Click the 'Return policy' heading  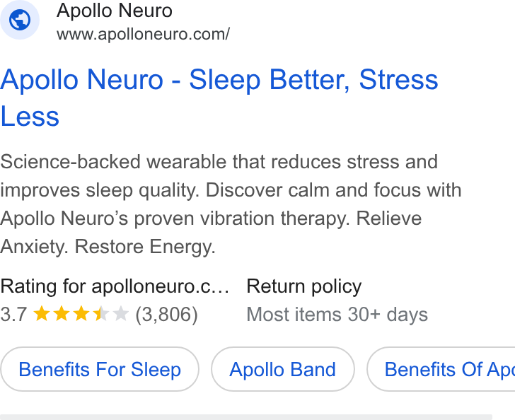click(303, 286)
